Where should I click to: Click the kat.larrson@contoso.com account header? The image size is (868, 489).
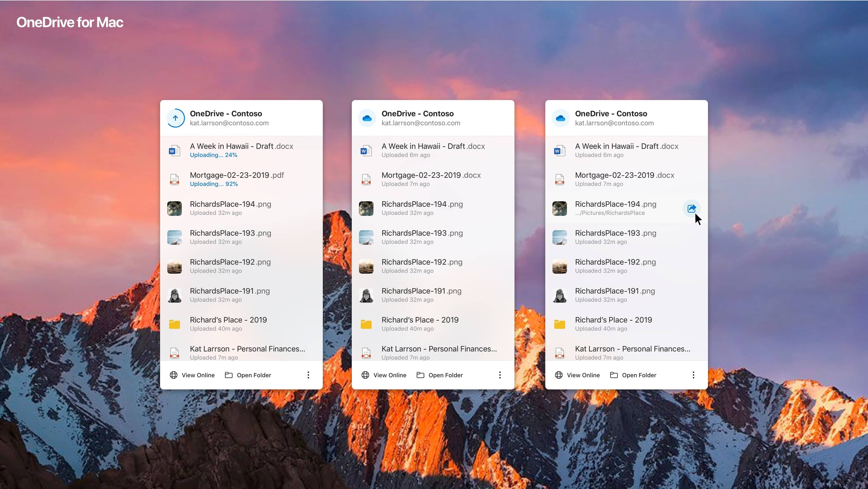[229, 123]
